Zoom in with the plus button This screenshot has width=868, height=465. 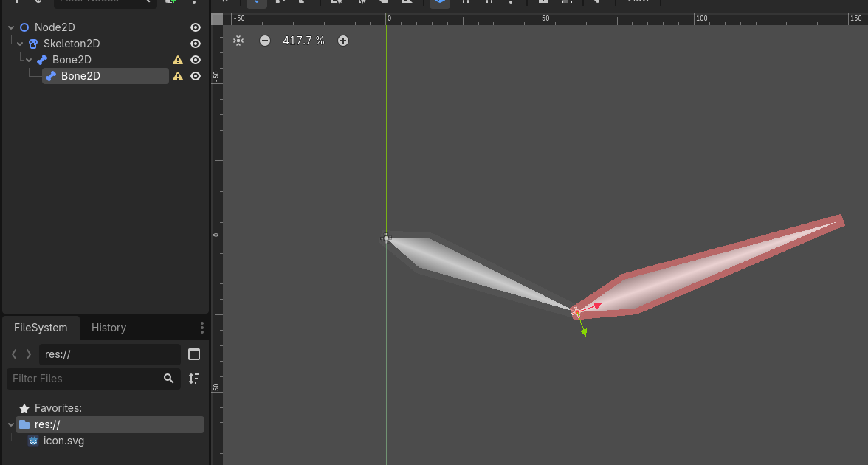343,41
